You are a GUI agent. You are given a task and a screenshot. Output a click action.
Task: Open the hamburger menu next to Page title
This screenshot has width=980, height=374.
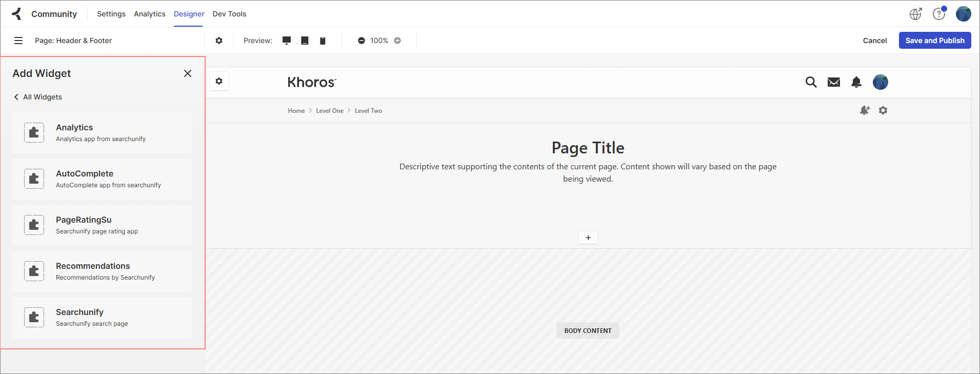tap(18, 41)
